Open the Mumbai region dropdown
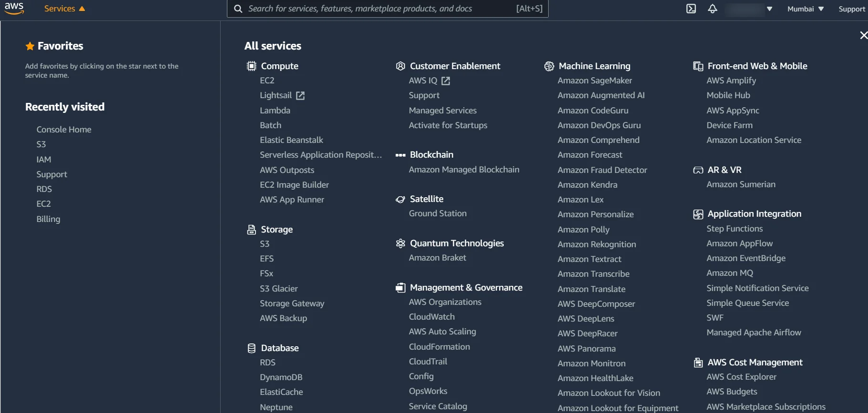The width and height of the screenshot is (868, 413). 806,9
